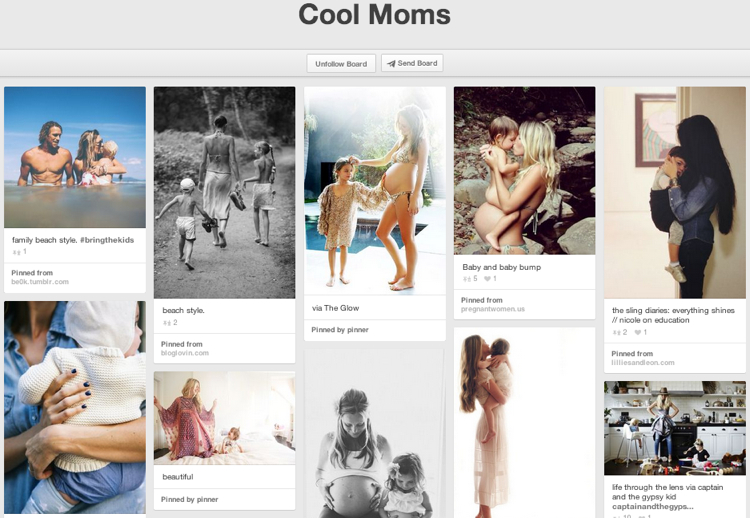Image resolution: width=750 pixels, height=518 pixels.
Task: Click heart icon under the sling diaries pin
Action: click(x=637, y=332)
